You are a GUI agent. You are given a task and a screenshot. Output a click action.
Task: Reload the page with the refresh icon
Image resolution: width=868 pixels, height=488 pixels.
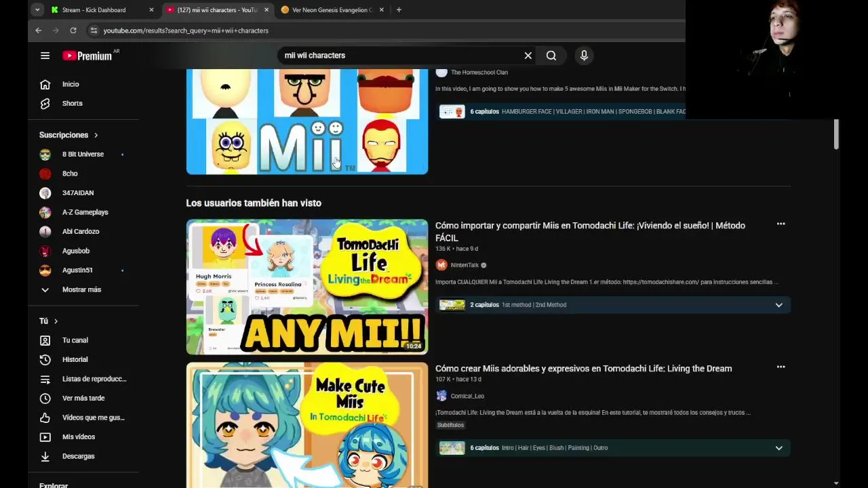73,30
